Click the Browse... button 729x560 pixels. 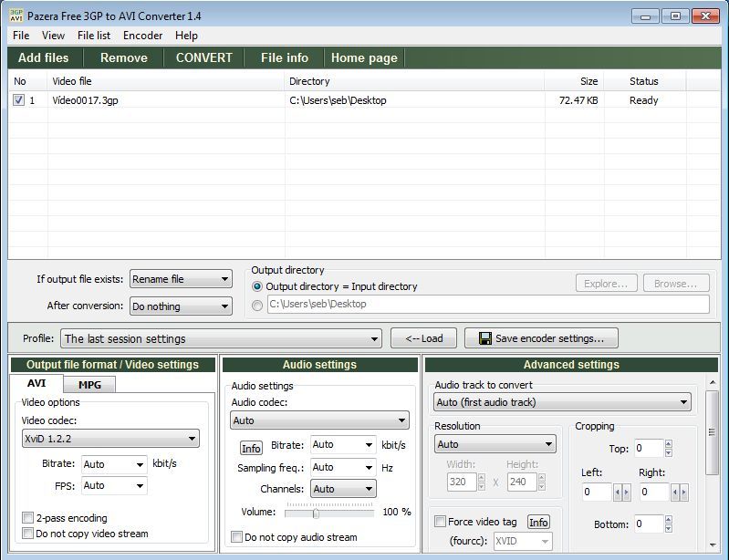click(676, 284)
